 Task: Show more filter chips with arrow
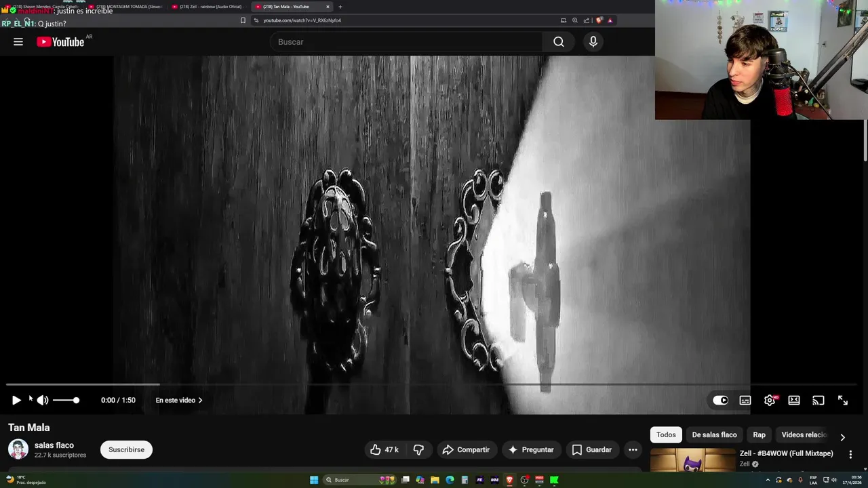coord(842,437)
